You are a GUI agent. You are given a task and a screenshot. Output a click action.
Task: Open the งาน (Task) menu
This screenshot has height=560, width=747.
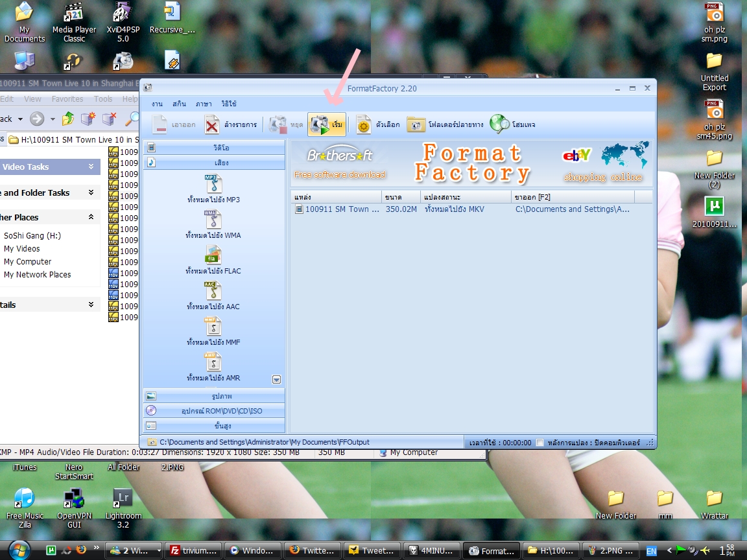pyautogui.click(x=157, y=103)
